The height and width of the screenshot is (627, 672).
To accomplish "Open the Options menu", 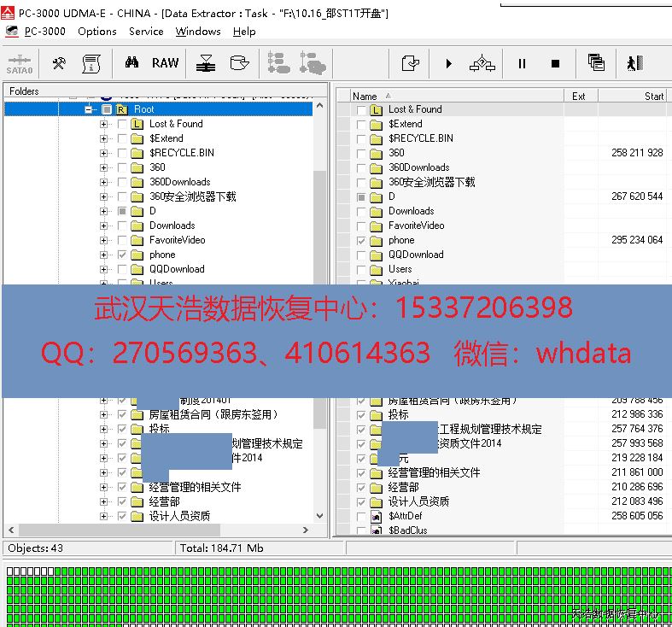I will (x=97, y=32).
